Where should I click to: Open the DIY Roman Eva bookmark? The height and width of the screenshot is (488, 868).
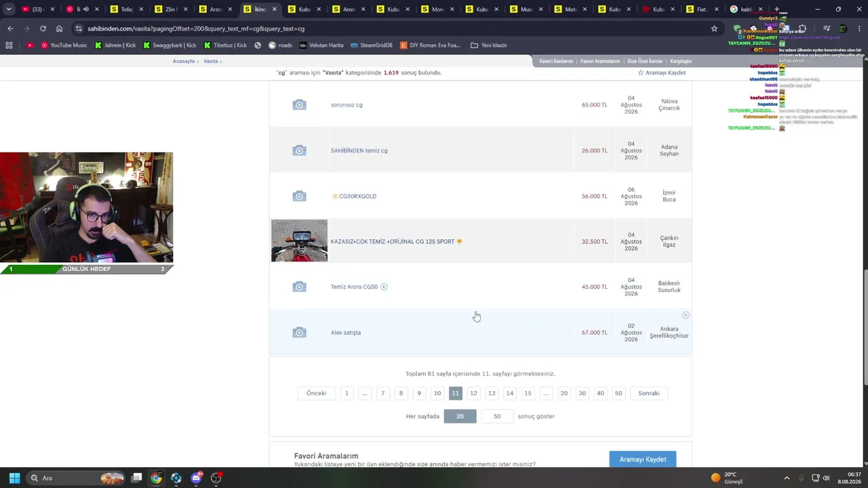coord(430,45)
